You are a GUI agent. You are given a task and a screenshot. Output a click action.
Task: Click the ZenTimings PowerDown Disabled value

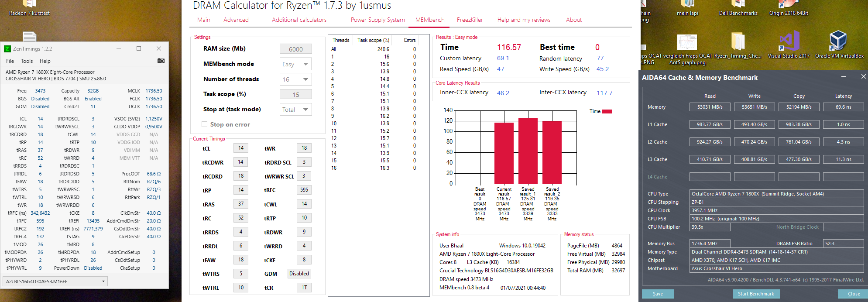pyautogui.click(x=93, y=268)
